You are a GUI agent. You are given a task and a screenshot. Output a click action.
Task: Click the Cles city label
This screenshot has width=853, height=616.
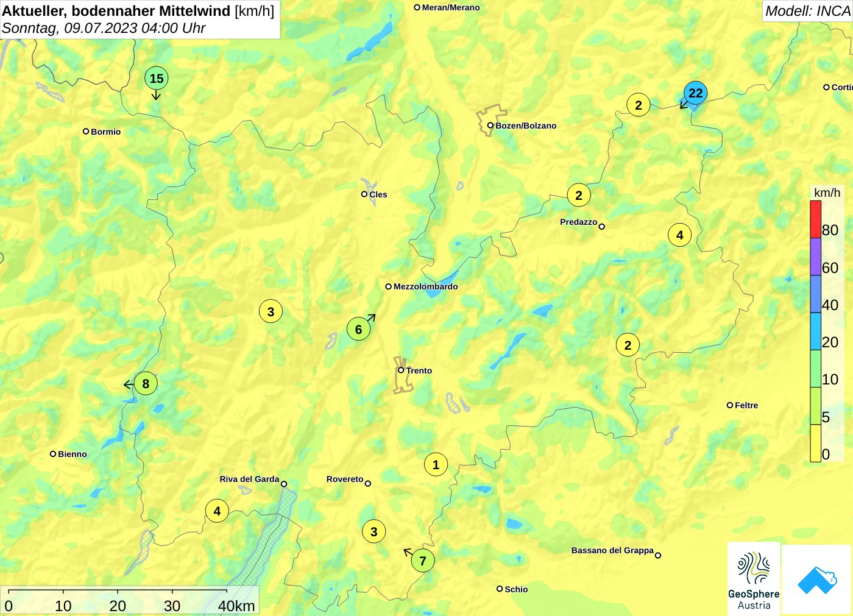point(378,194)
